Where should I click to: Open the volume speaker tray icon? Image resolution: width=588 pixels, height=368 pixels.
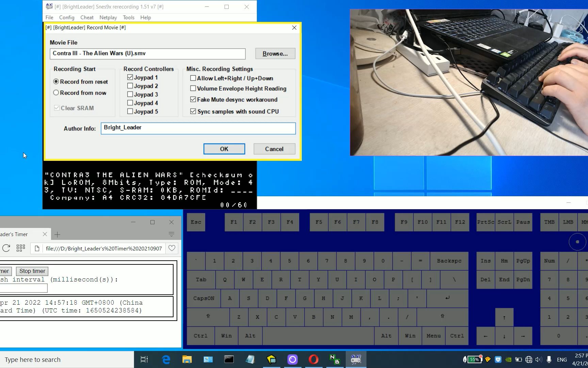(x=538, y=359)
